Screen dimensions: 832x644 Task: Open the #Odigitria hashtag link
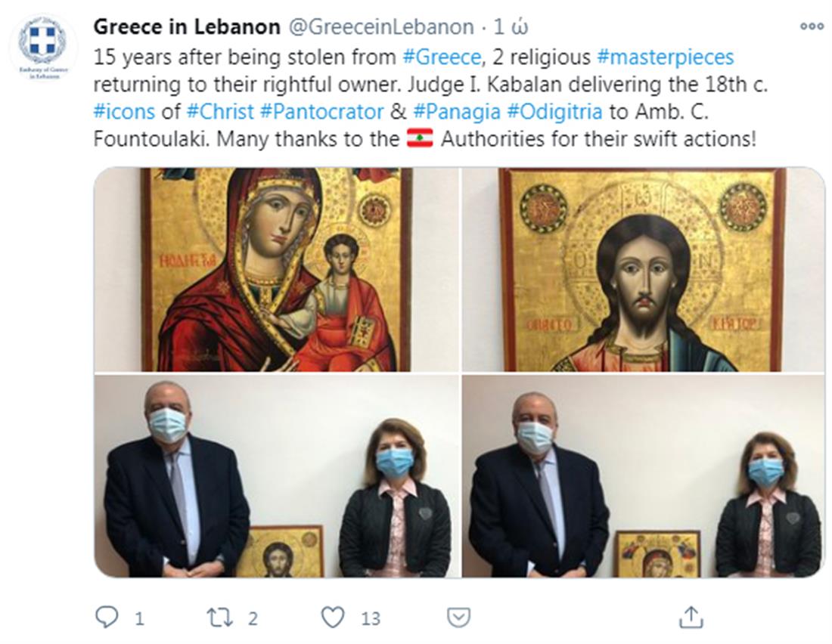point(555,111)
